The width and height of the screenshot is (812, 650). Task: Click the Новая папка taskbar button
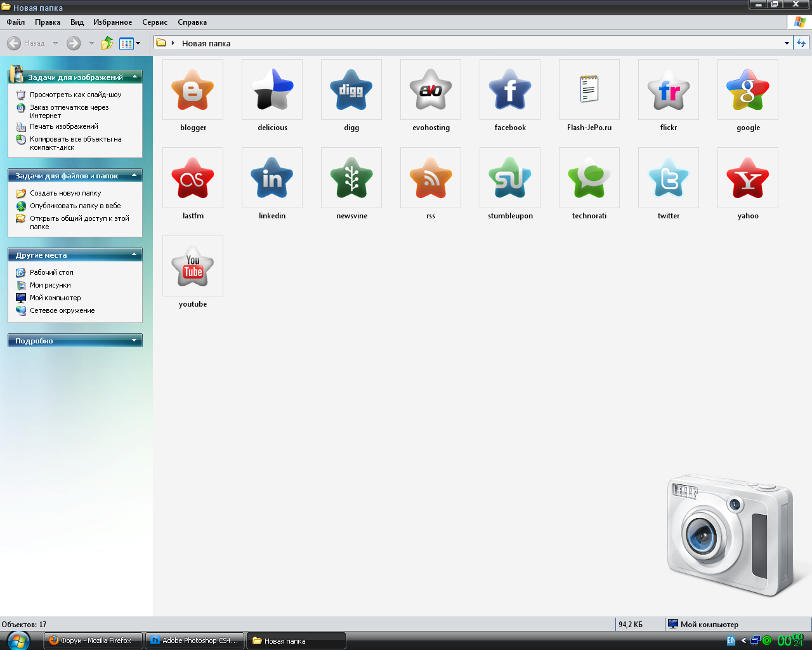coord(296,640)
